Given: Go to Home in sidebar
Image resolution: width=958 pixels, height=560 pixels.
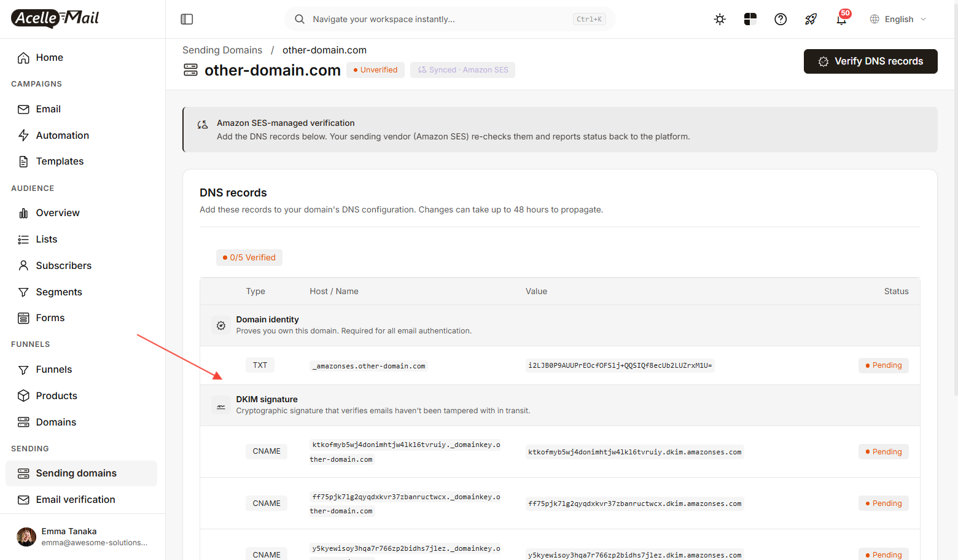Looking at the screenshot, I should 81,58.
